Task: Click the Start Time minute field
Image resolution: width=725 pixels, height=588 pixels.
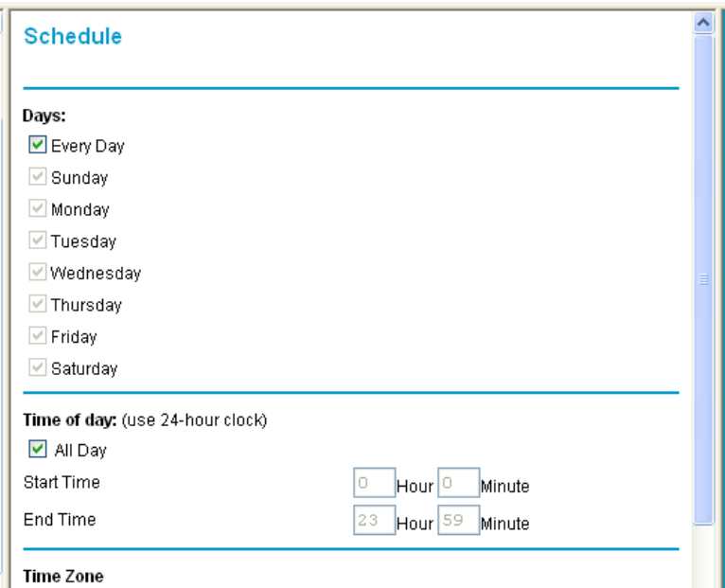Action: (x=458, y=486)
